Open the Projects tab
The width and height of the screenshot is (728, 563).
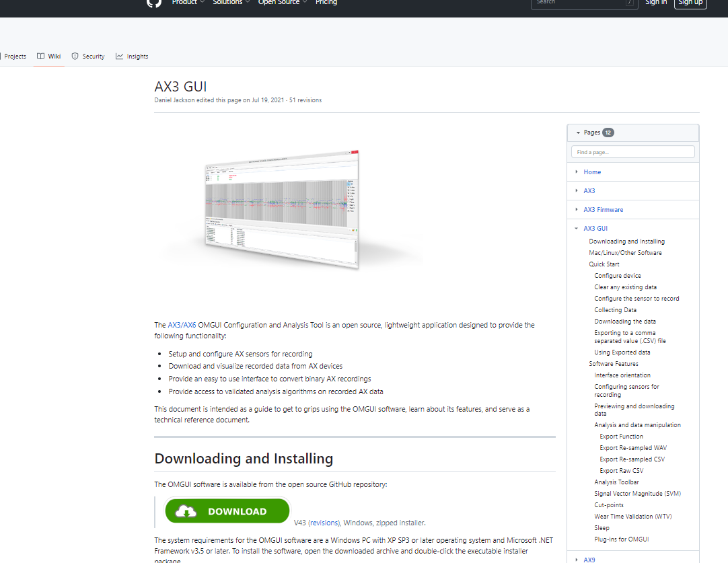(x=14, y=56)
